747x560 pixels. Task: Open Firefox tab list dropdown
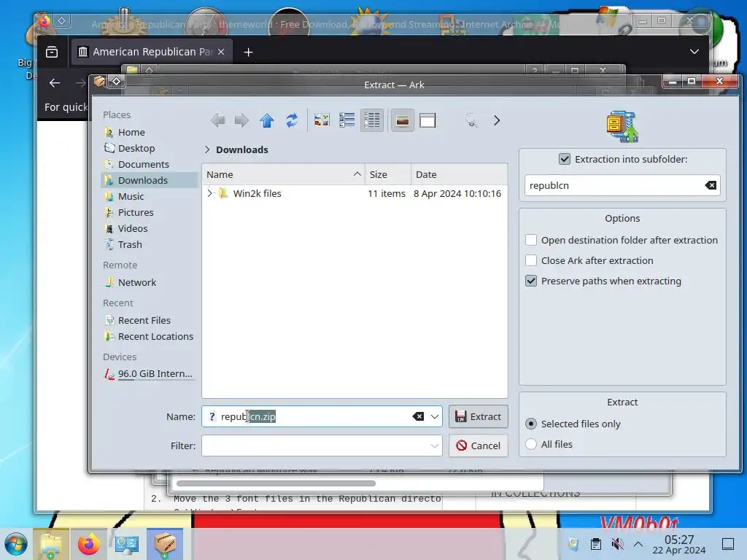694,52
